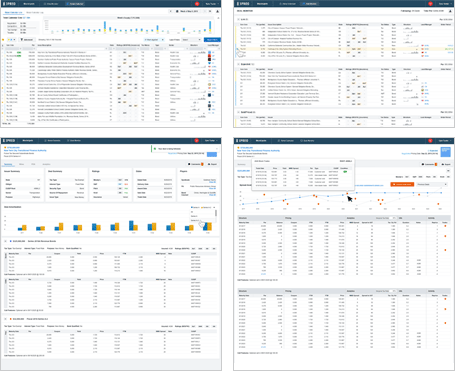Click scrollbar of open series dropdown list
Image resolution: width=455 pixels, height=371 pixels.
216,213
